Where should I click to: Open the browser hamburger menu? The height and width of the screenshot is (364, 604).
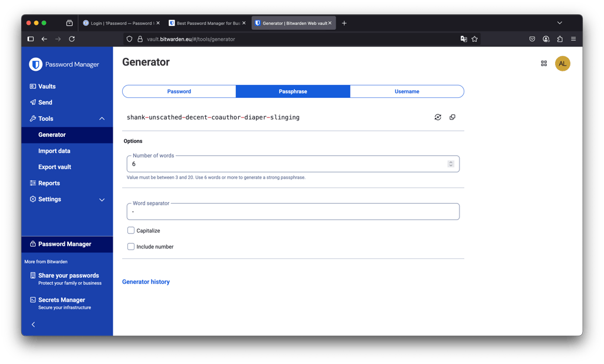point(573,39)
